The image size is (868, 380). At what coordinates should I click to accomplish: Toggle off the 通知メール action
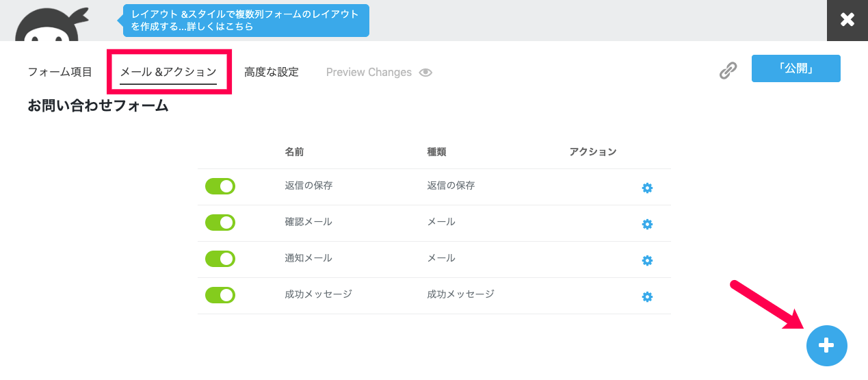[220, 259]
